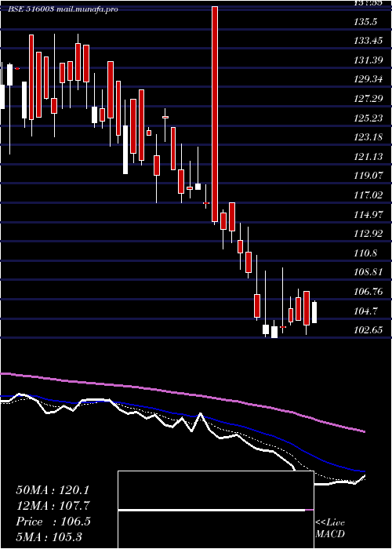Viewport: 392px width, 549px height.
Task: Click the 131.39 price axis label
Action: [x=368, y=60]
